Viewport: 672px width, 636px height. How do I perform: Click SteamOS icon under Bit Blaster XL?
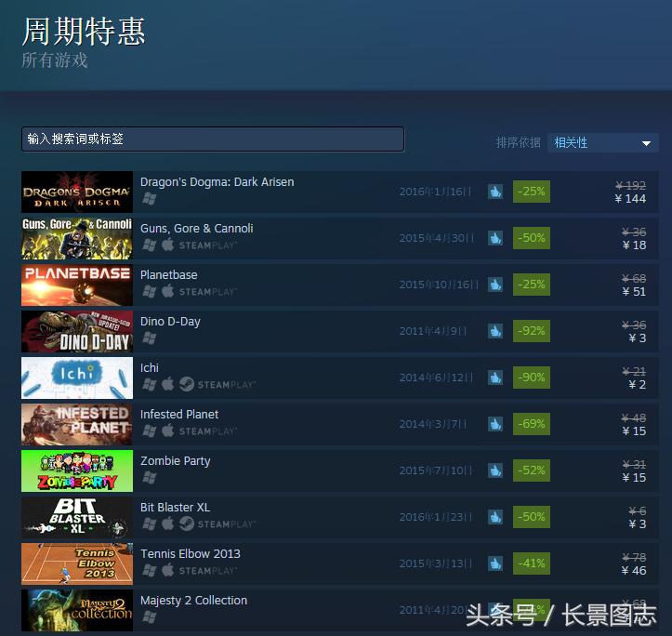tap(187, 523)
